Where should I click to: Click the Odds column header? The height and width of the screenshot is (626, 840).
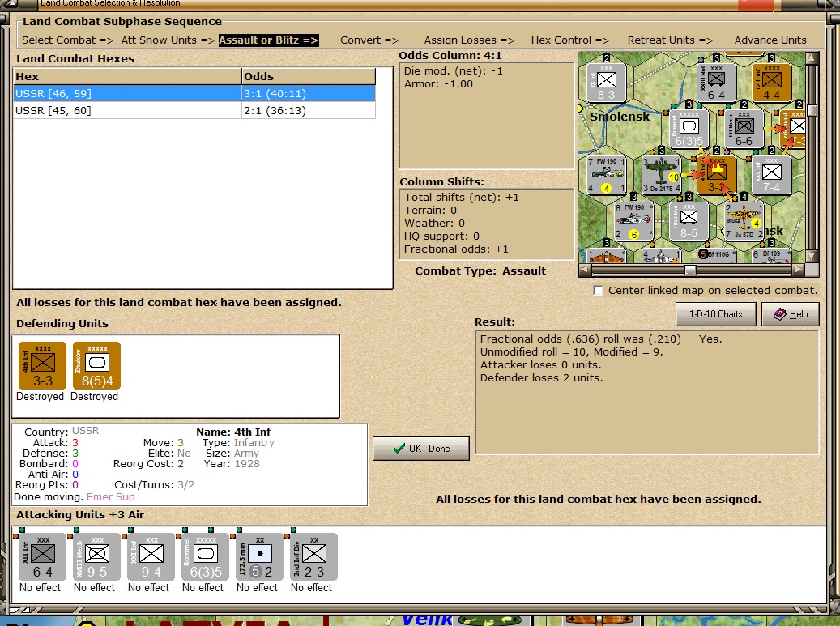(309, 77)
